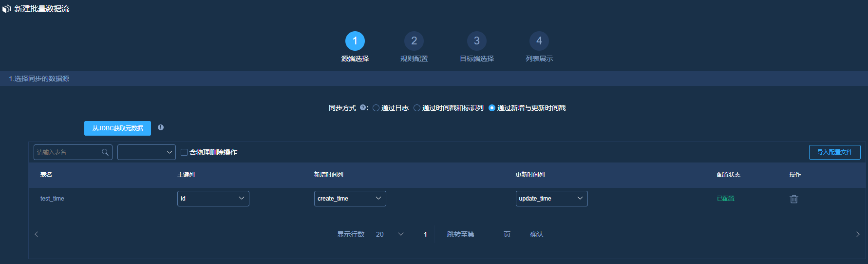Screen dimensions: 868x264
Task: Choose 通过时间戳和标识列 sync method
Action: pos(417,108)
